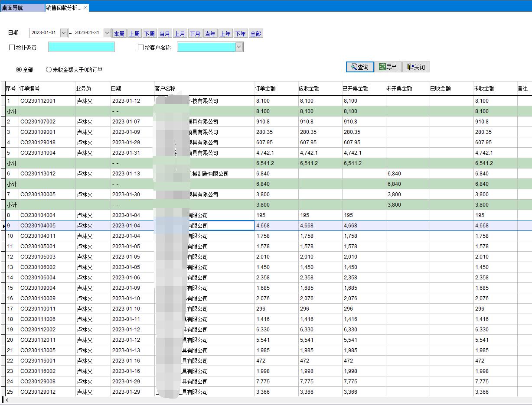Select order row CO230112001
This screenshot has width=532, height=405.
(38, 101)
